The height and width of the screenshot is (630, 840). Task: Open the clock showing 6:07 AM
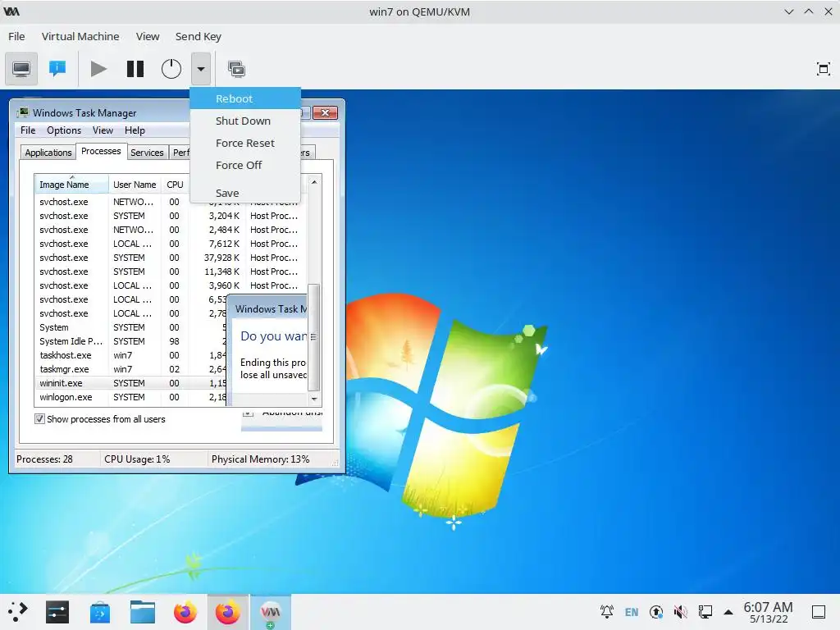768,612
